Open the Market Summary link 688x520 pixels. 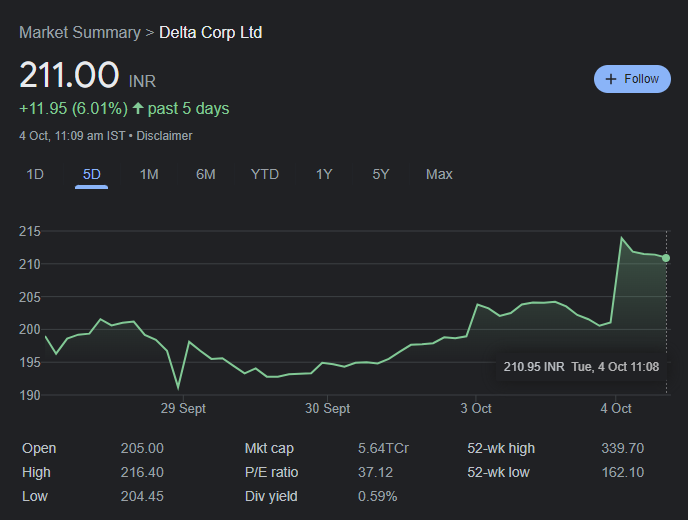pos(80,32)
